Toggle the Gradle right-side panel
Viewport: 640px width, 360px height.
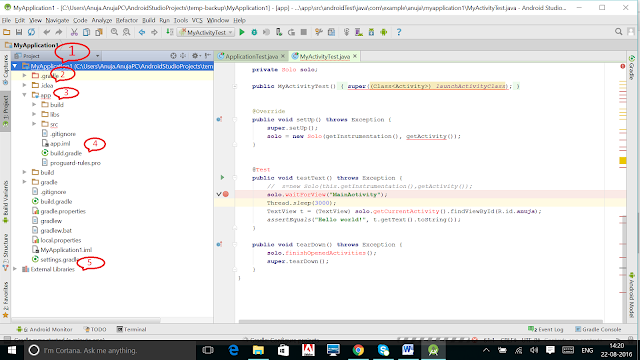631,67
